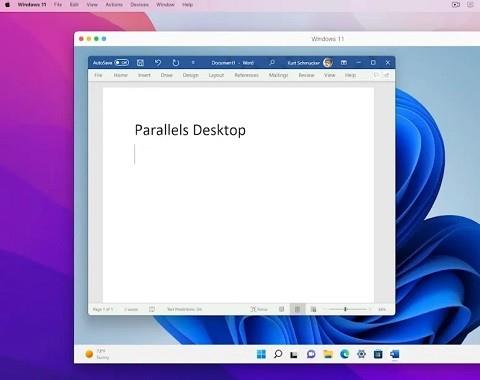Screen dimensions: 480x380
Task: Switch to the References tab
Action: pyautogui.click(x=247, y=75)
